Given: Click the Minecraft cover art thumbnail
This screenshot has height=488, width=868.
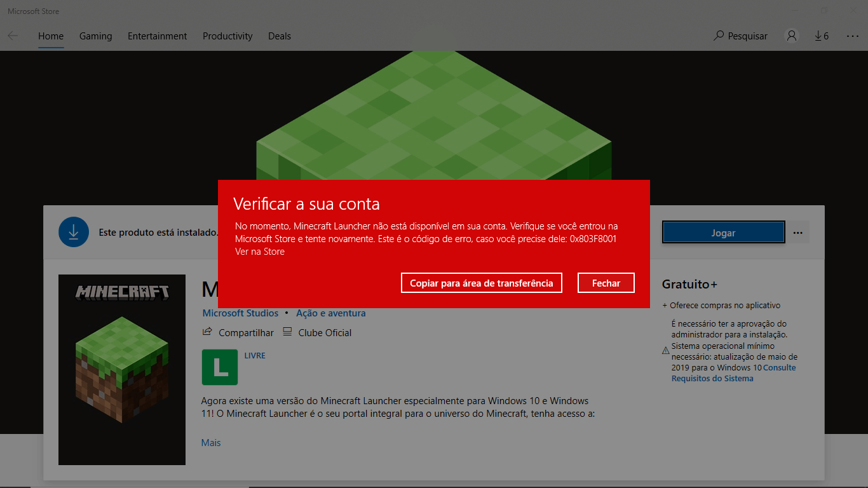Looking at the screenshot, I should coord(122,370).
